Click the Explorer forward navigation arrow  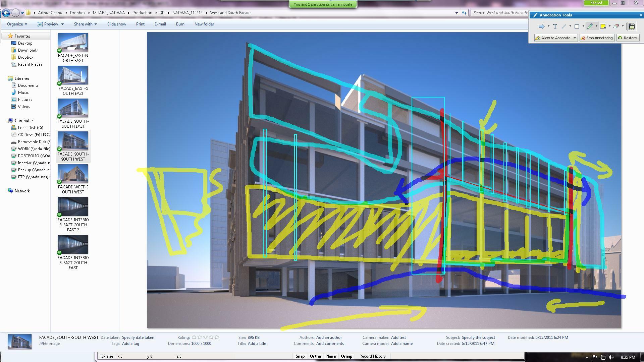click(15, 13)
